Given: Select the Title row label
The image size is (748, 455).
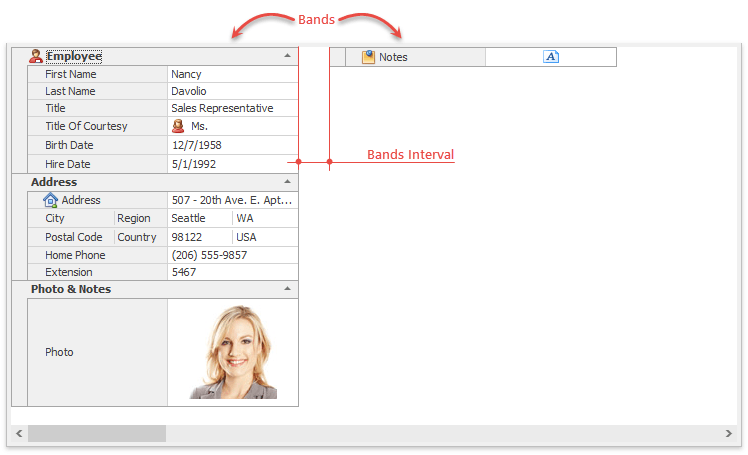Looking at the screenshot, I should coord(55,108).
